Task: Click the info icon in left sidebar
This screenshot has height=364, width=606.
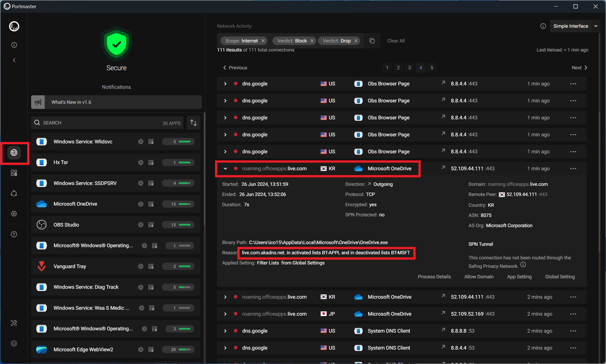Action: click(14, 45)
